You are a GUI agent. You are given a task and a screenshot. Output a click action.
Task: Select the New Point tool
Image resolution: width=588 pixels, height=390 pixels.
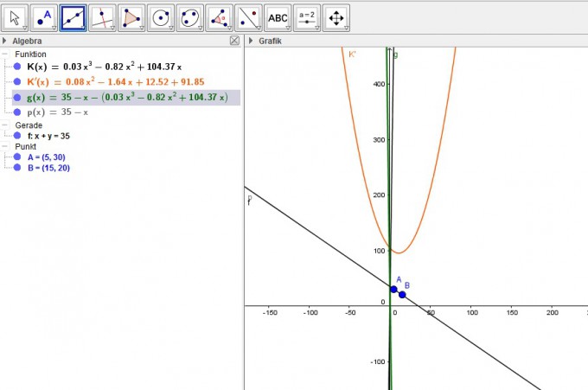pos(44,16)
